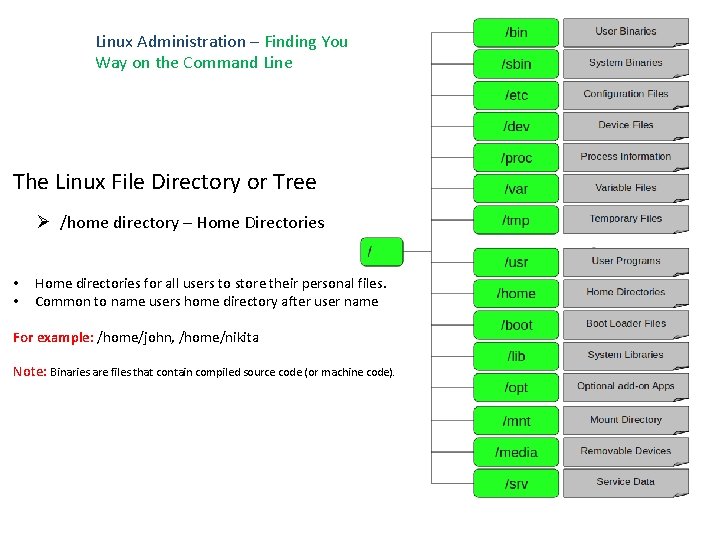Click the "Temporary Files" description box
720x540 pixels.
[625, 219]
